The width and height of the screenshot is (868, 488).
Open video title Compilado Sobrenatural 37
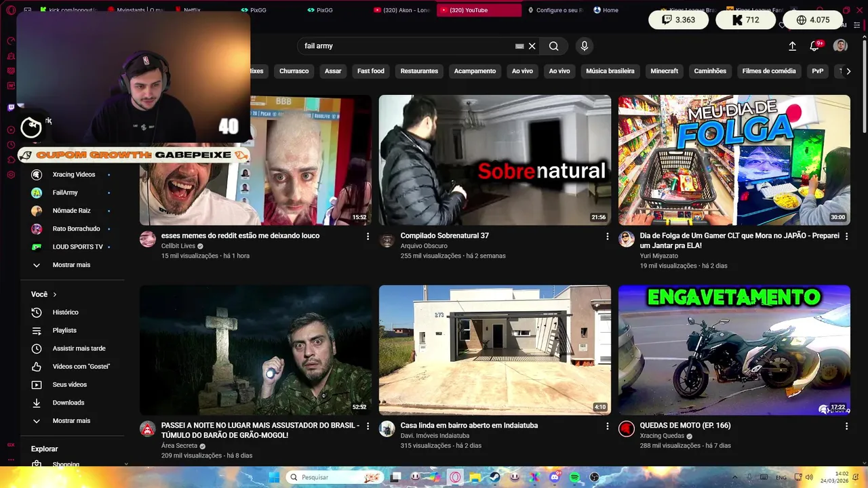pyautogui.click(x=445, y=236)
